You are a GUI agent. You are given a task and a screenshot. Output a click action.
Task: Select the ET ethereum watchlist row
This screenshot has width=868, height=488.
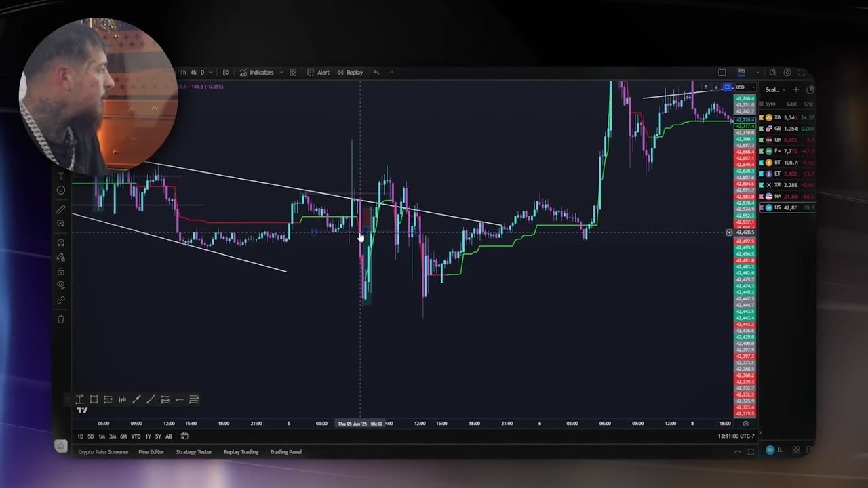[787, 174]
